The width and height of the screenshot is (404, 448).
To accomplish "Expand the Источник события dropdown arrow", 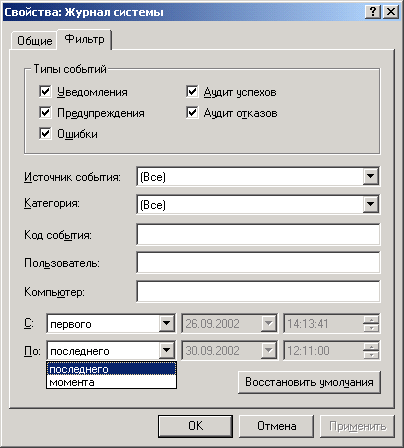I will (371, 176).
